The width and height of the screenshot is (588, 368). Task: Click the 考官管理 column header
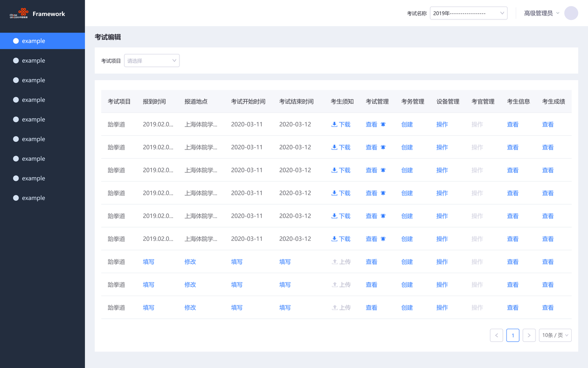[x=483, y=101]
